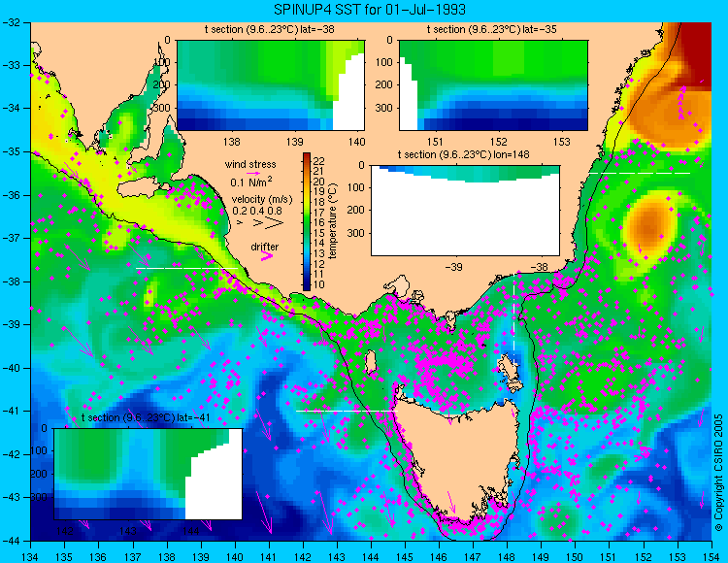The image size is (728, 563).
Task: Open the lon=148 temperature section inset plot
Action: [466, 211]
